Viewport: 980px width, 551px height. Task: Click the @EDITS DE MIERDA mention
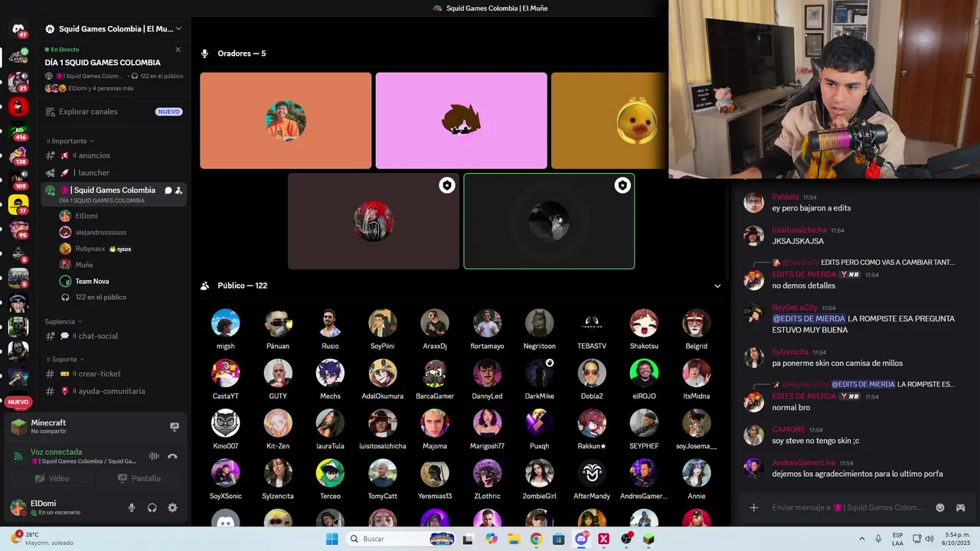click(x=808, y=318)
